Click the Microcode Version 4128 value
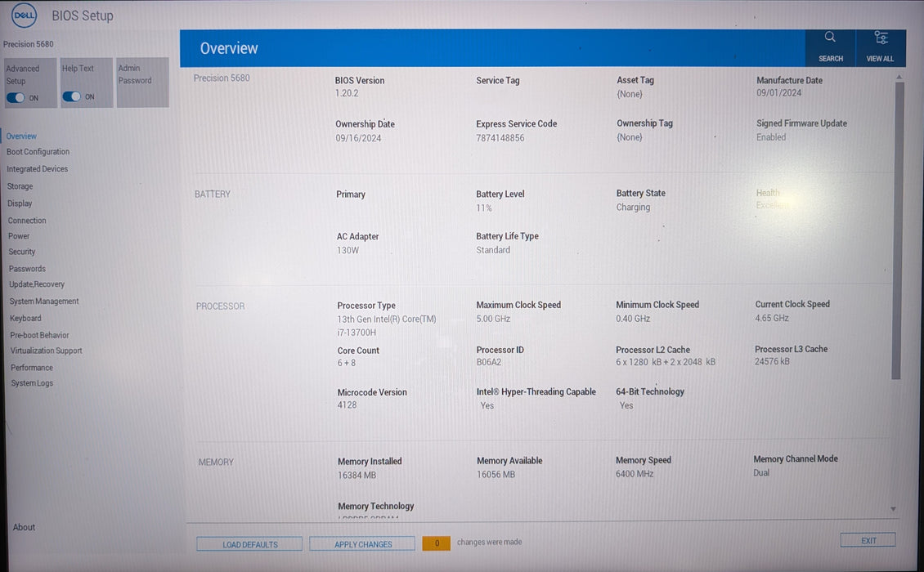924x572 pixels. pyautogui.click(x=347, y=405)
